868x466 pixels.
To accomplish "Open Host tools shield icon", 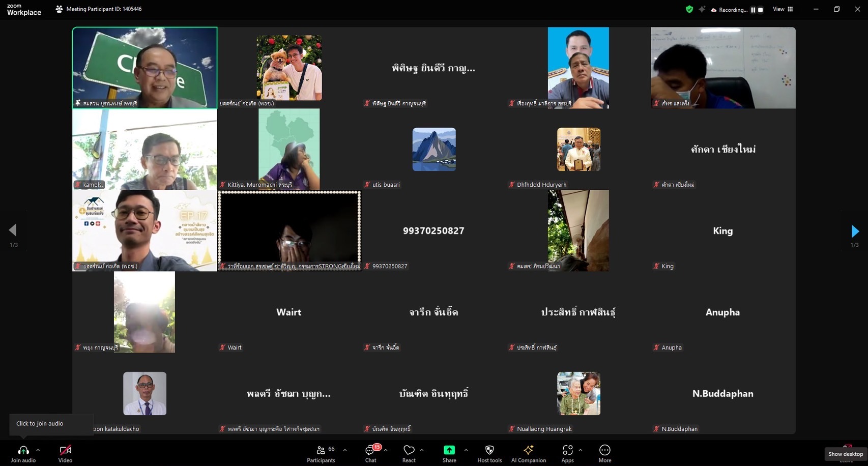I will click(489, 450).
